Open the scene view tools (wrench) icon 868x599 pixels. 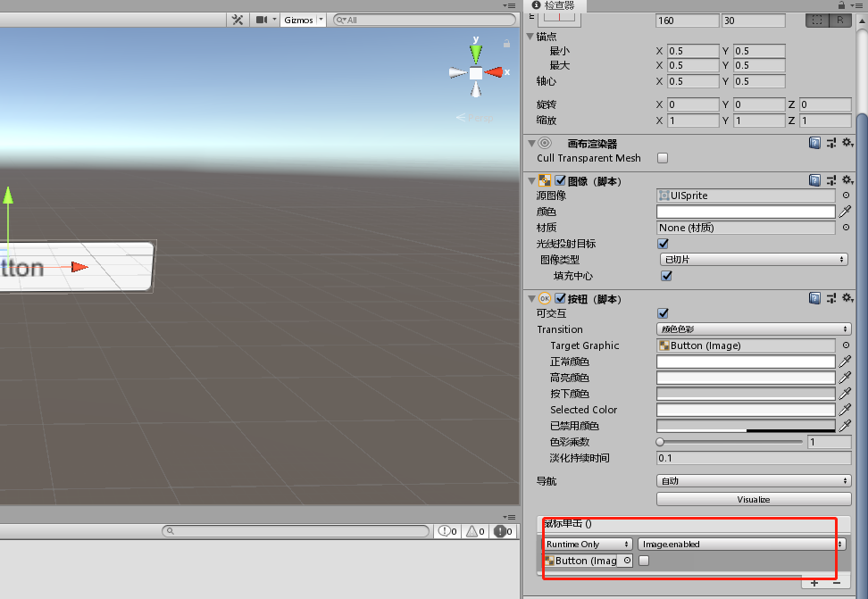(238, 19)
